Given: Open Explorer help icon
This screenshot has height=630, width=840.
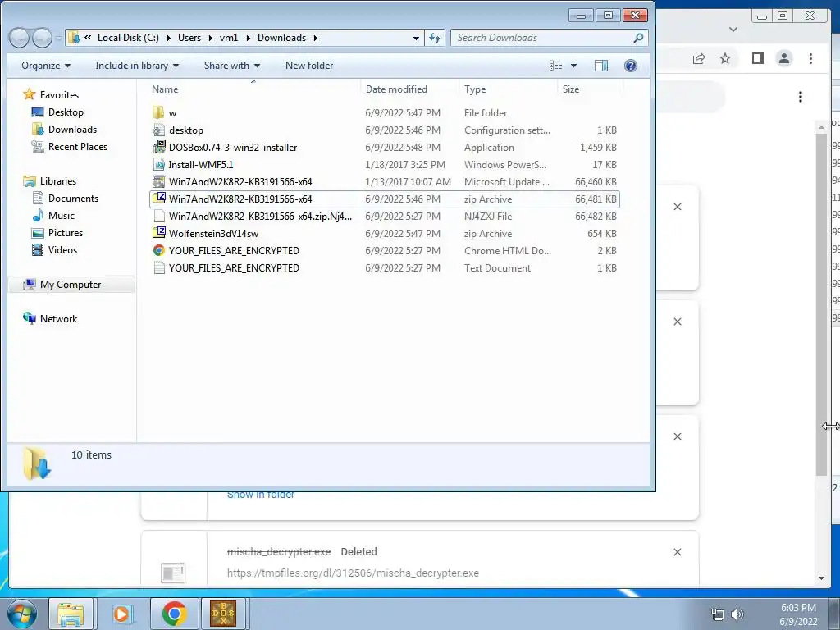Looking at the screenshot, I should [x=631, y=66].
